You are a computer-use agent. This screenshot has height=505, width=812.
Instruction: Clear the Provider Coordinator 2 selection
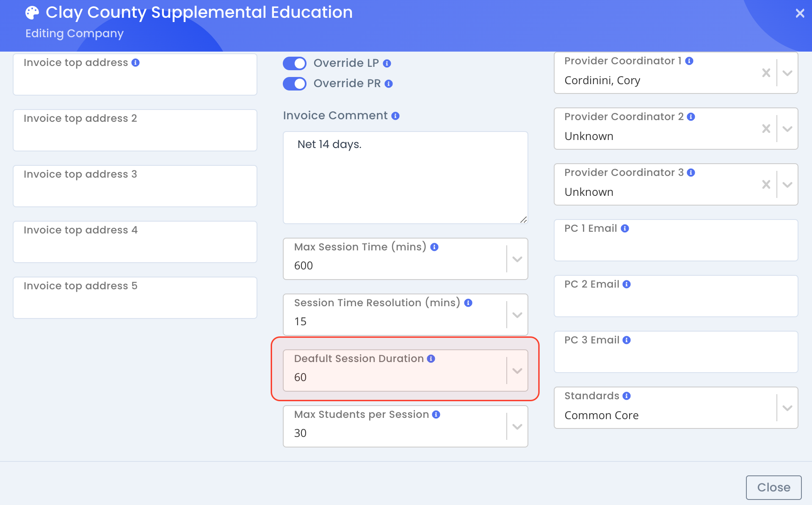click(x=766, y=129)
